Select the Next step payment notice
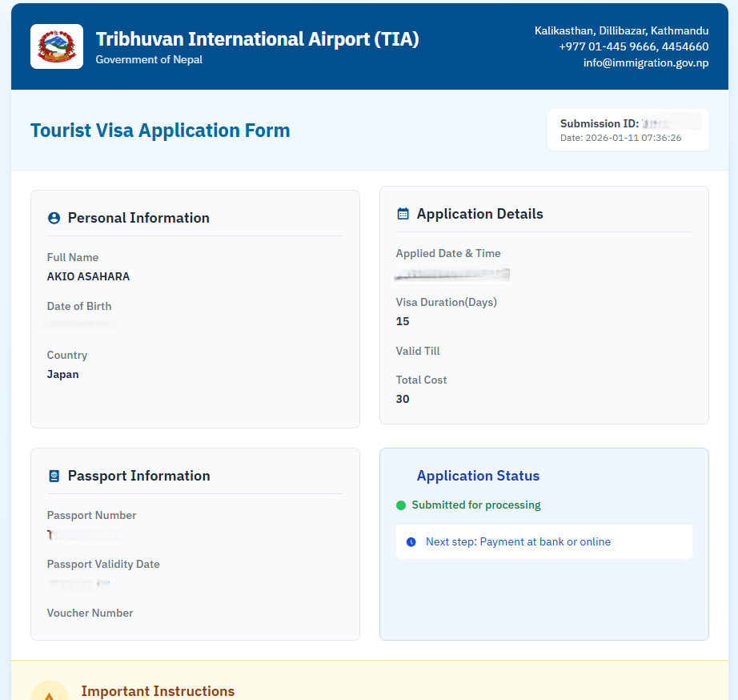Viewport: 738px width, 700px height. coord(518,542)
